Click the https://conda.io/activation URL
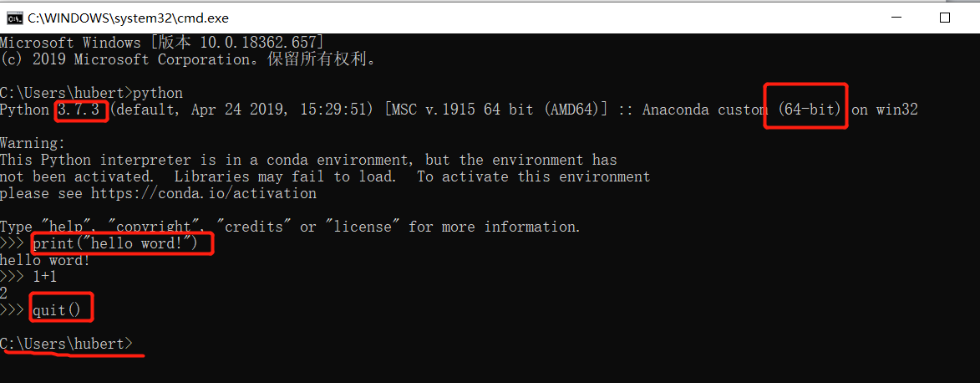980x383 pixels. (204, 193)
